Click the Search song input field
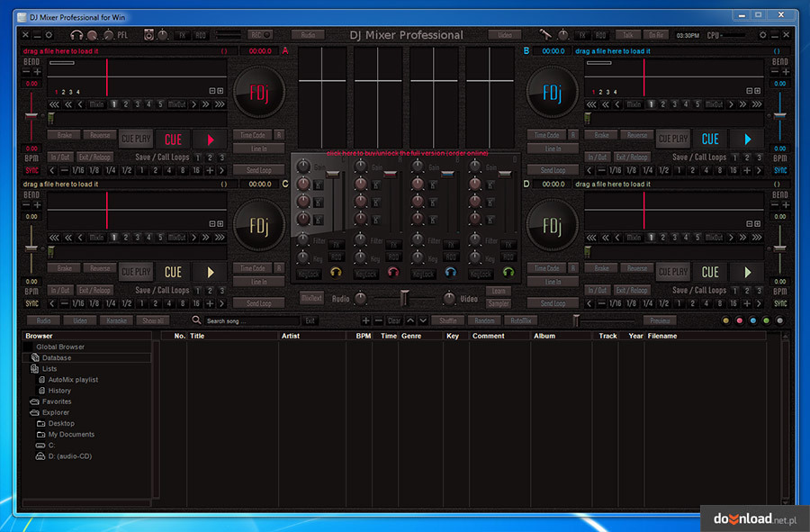Image resolution: width=810 pixels, height=532 pixels. pos(252,320)
